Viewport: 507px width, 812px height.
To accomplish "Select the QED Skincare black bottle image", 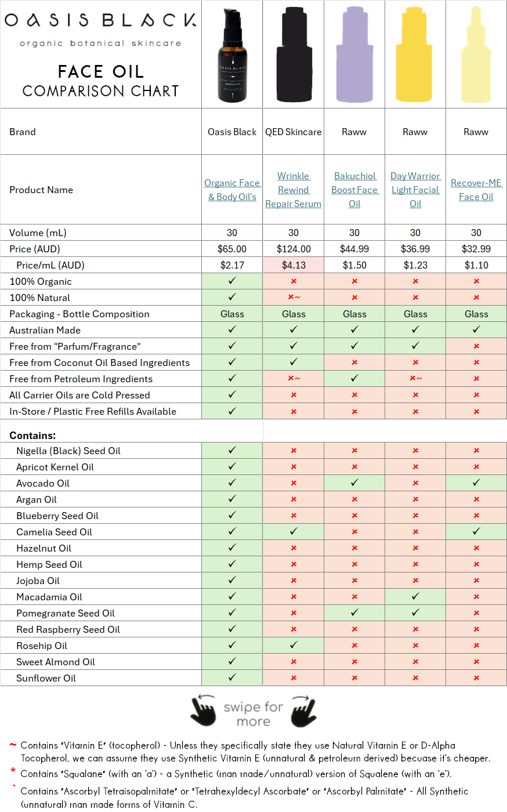I will click(293, 55).
